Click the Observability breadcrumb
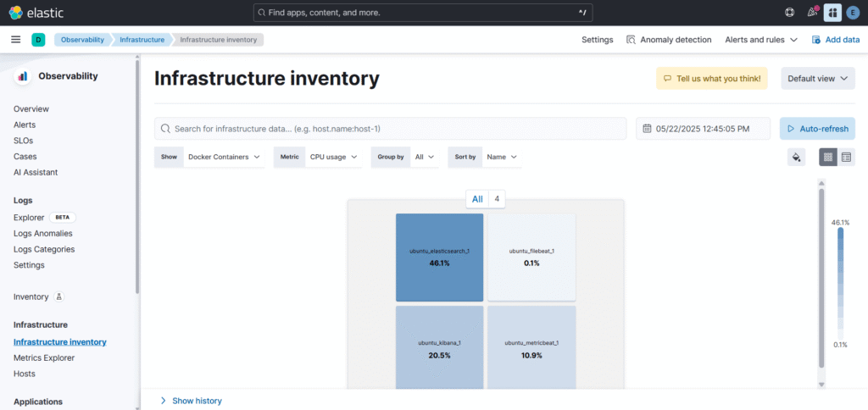The height and width of the screenshot is (410, 868). (82, 40)
